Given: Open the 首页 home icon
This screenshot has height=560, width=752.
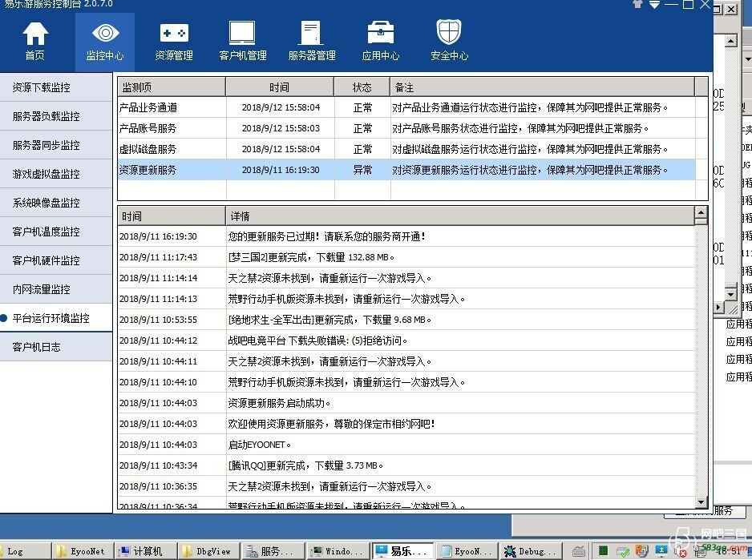Looking at the screenshot, I should tap(35, 42).
